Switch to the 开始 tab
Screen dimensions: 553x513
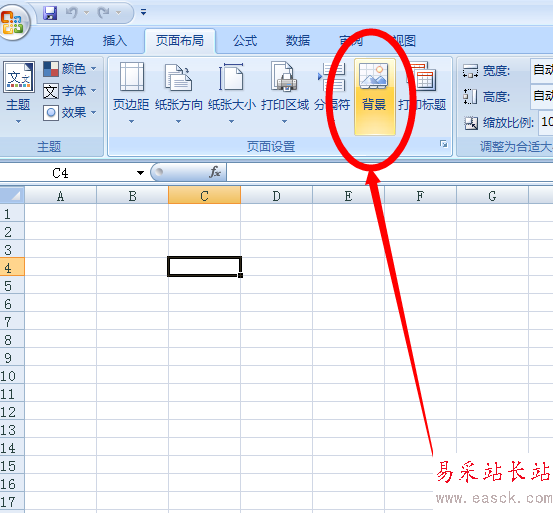click(62, 41)
